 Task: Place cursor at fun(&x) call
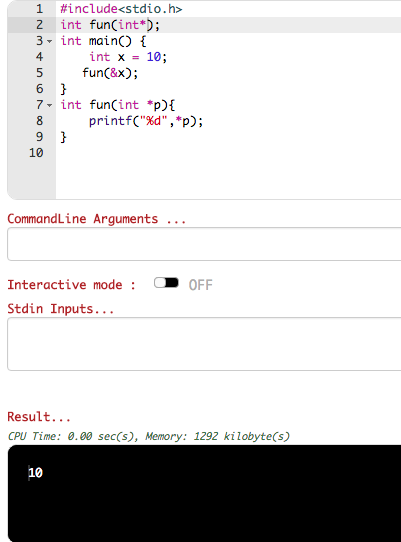(x=110, y=73)
